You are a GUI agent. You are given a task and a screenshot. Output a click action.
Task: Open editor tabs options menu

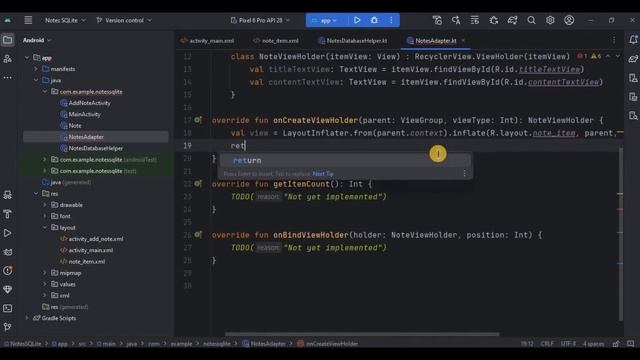(614, 40)
